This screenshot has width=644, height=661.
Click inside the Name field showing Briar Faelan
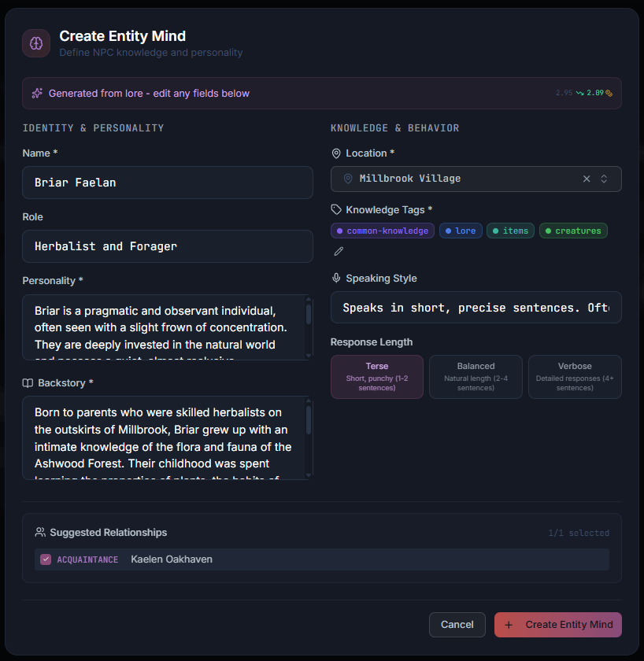[168, 182]
